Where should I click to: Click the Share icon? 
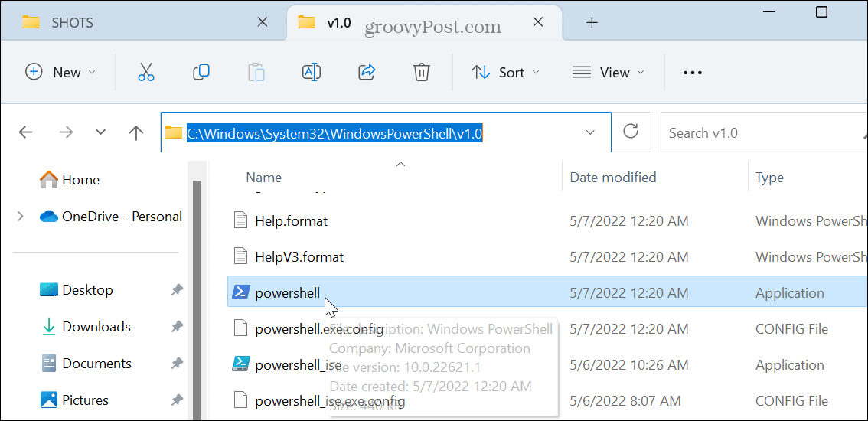coord(367,72)
